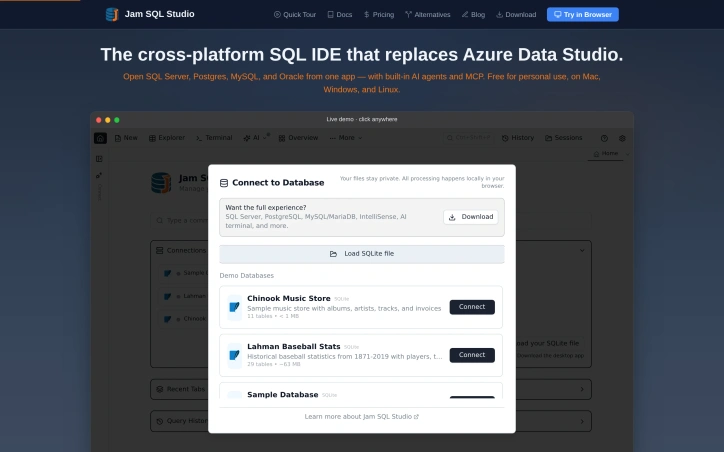Image resolution: width=724 pixels, height=452 pixels.
Task: Click the Try in Browser button
Action: 583,15
